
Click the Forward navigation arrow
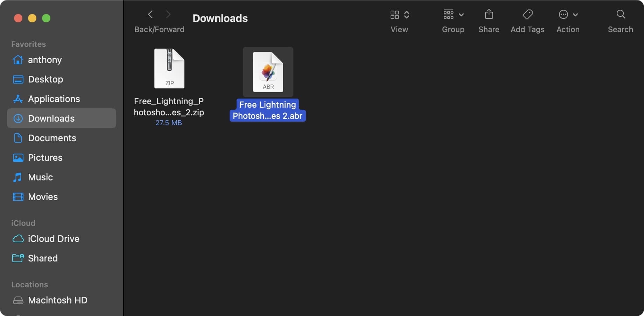click(168, 14)
